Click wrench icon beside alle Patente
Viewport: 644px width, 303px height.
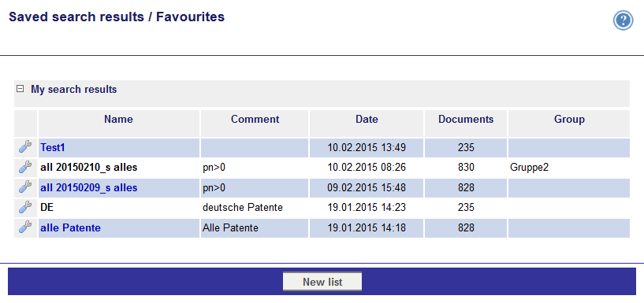tap(25, 227)
